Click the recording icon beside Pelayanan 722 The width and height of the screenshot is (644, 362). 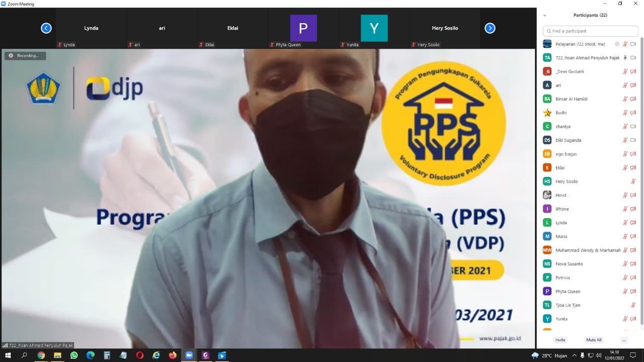pyautogui.click(x=617, y=44)
